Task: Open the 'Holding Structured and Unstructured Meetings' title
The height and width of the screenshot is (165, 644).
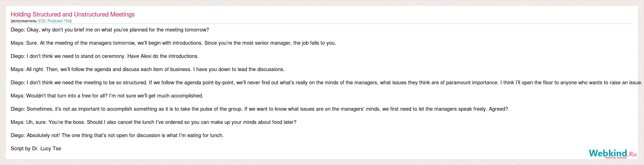Action: [x=73, y=14]
